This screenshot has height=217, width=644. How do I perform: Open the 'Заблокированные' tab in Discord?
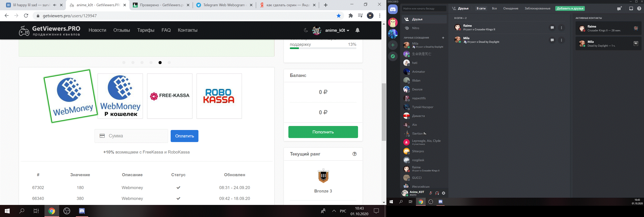coord(538,8)
